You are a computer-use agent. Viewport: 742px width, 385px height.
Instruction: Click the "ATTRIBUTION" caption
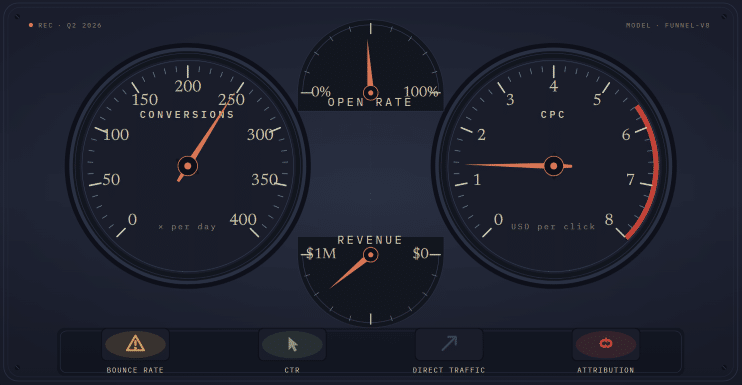606,370
